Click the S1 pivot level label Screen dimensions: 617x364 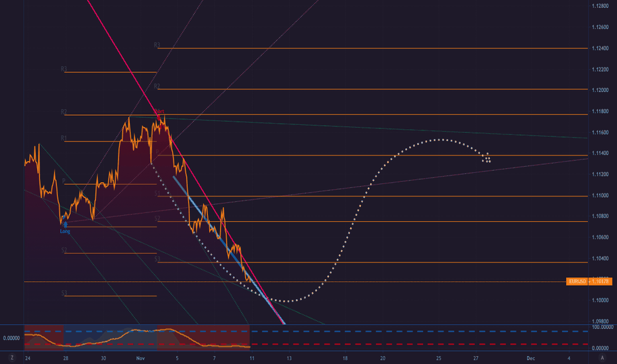157,193
